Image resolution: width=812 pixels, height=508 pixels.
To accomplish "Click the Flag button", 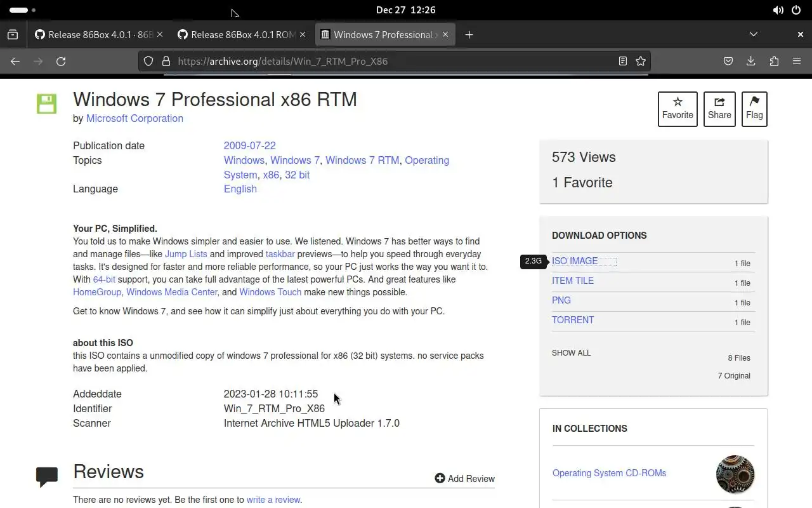I will pyautogui.click(x=754, y=109).
